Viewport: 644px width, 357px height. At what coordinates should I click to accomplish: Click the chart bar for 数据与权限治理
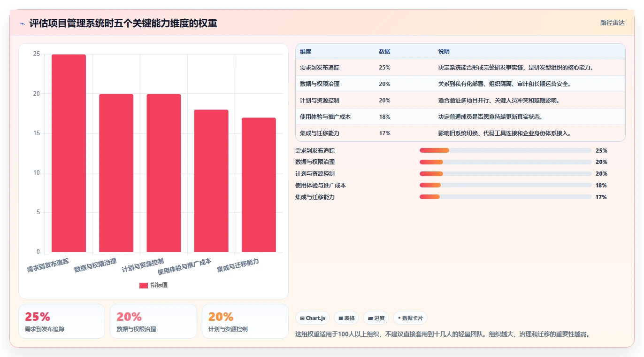click(x=116, y=173)
